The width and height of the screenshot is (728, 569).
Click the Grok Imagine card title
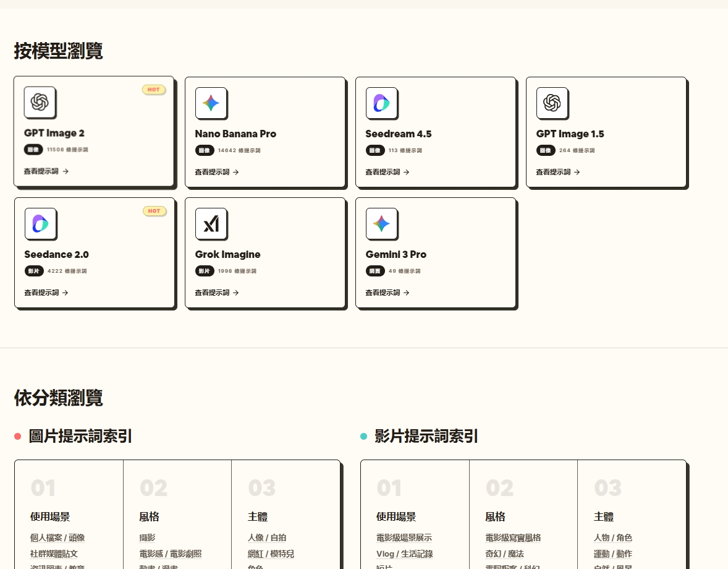point(227,255)
